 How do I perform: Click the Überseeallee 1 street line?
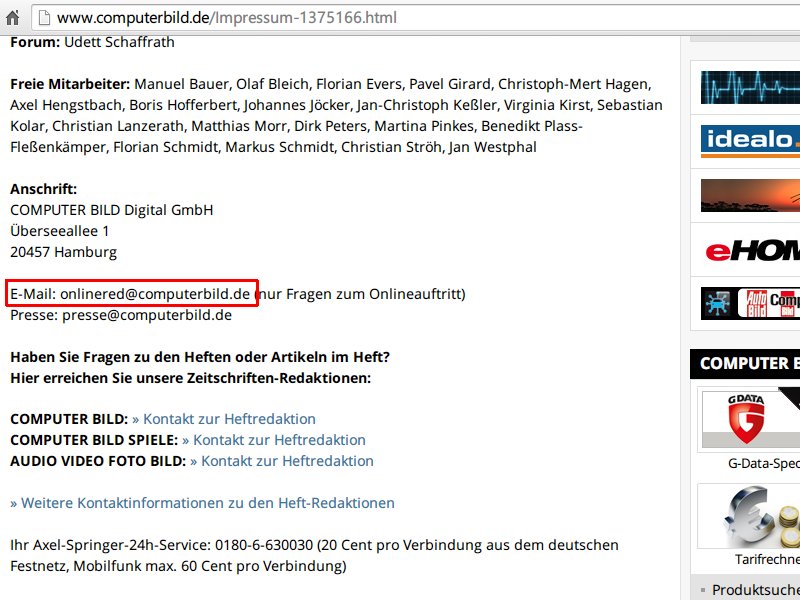pos(60,231)
